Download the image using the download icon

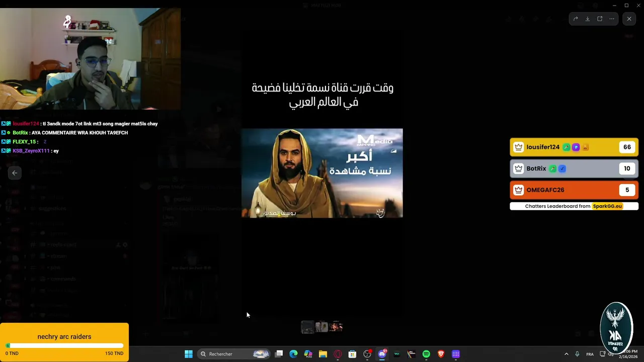pos(588,19)
